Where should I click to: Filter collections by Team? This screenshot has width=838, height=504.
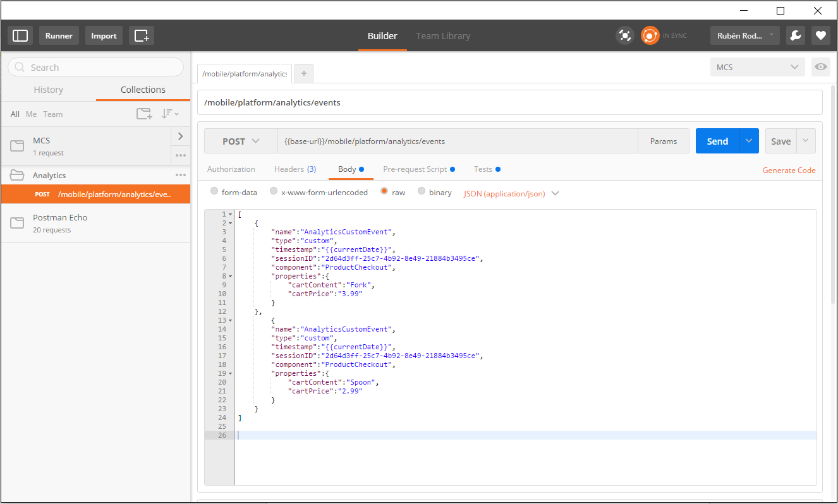click(53, 114)
